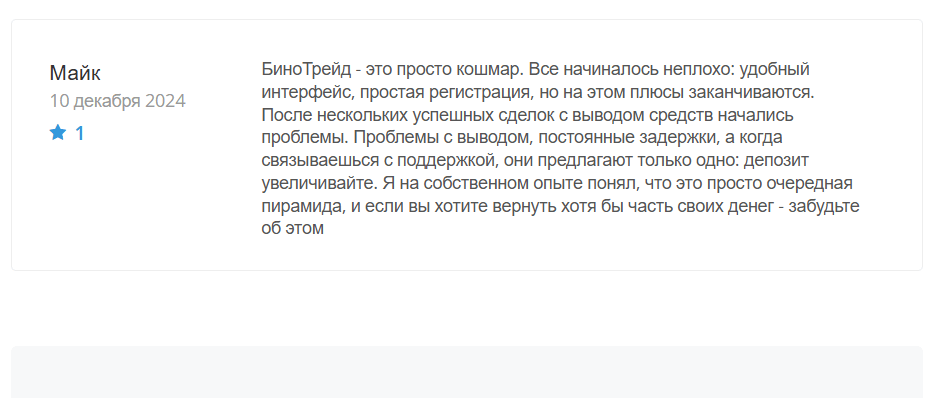The image size is (928, 398).
Task: Click the blue star rating icon
Action: pos(57,133)
